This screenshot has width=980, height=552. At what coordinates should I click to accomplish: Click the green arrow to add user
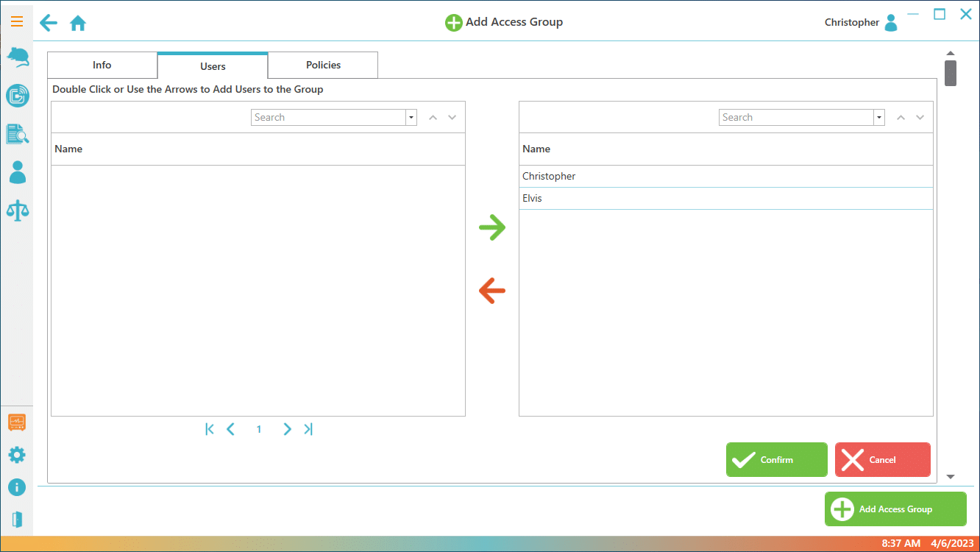coord(492,228)
